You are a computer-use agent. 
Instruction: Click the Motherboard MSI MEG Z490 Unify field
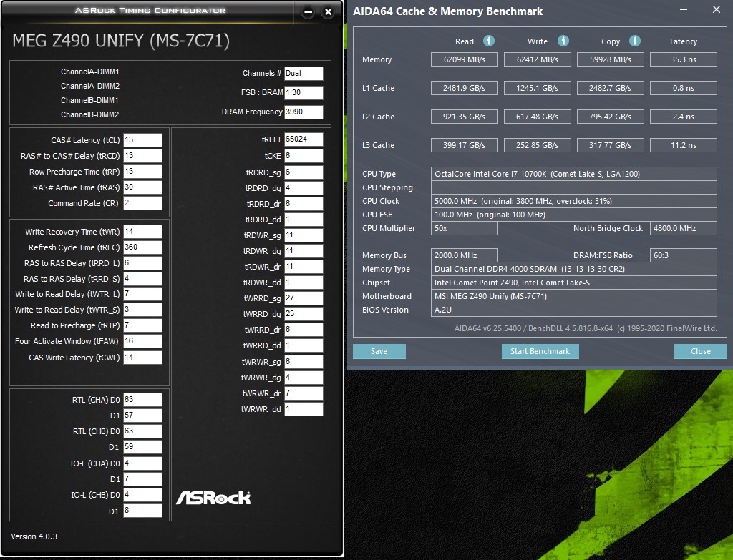pyautogui.click(x=573, y=296)
